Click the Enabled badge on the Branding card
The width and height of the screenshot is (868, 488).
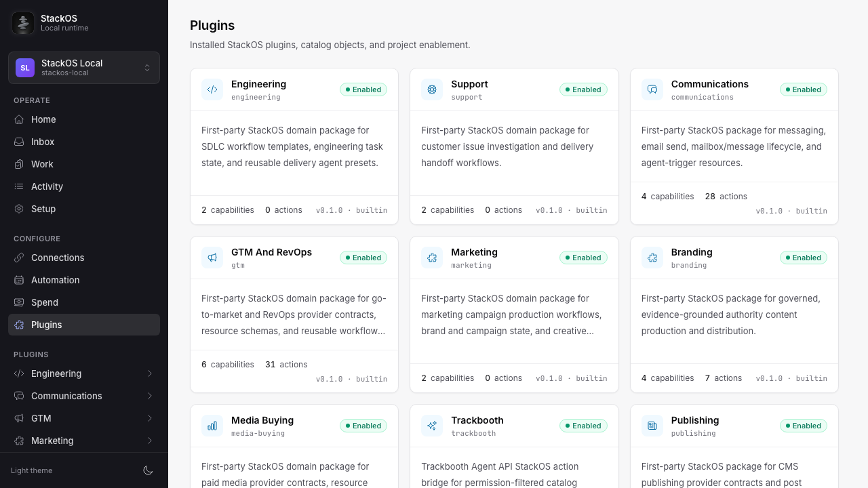804,258
